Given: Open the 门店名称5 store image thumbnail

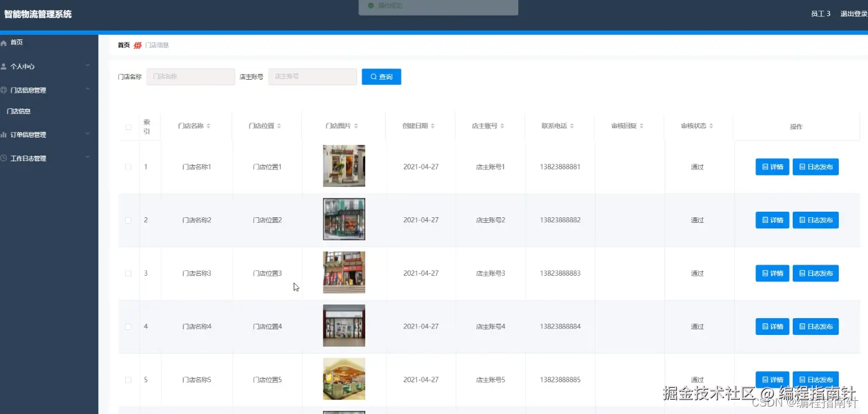Looking at the screenshot, I should [344, 379].
